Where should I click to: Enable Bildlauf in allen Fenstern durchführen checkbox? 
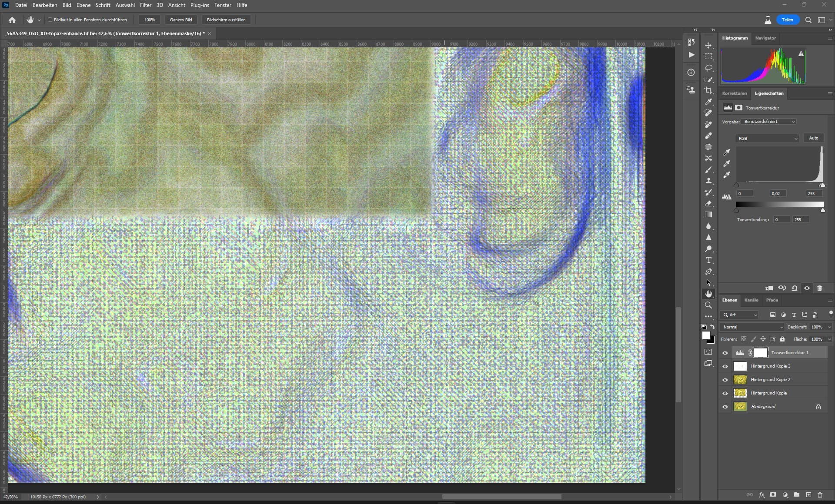pyautogui.click(x=50, y=20)
